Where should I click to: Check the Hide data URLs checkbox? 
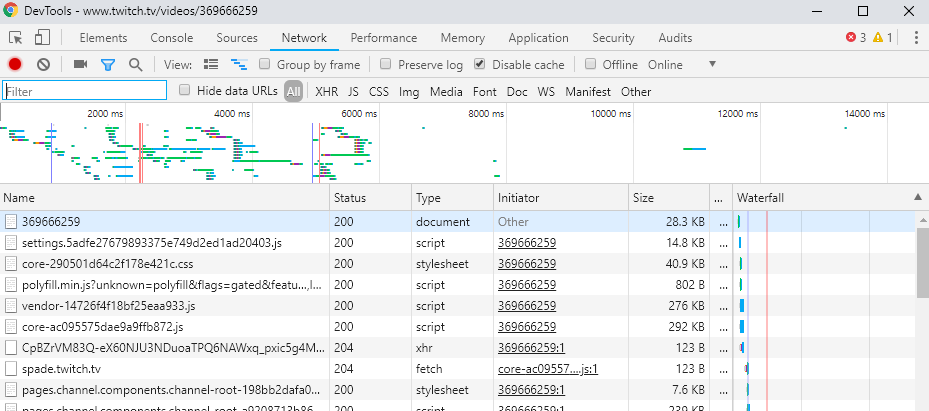[x=184, y=91]
